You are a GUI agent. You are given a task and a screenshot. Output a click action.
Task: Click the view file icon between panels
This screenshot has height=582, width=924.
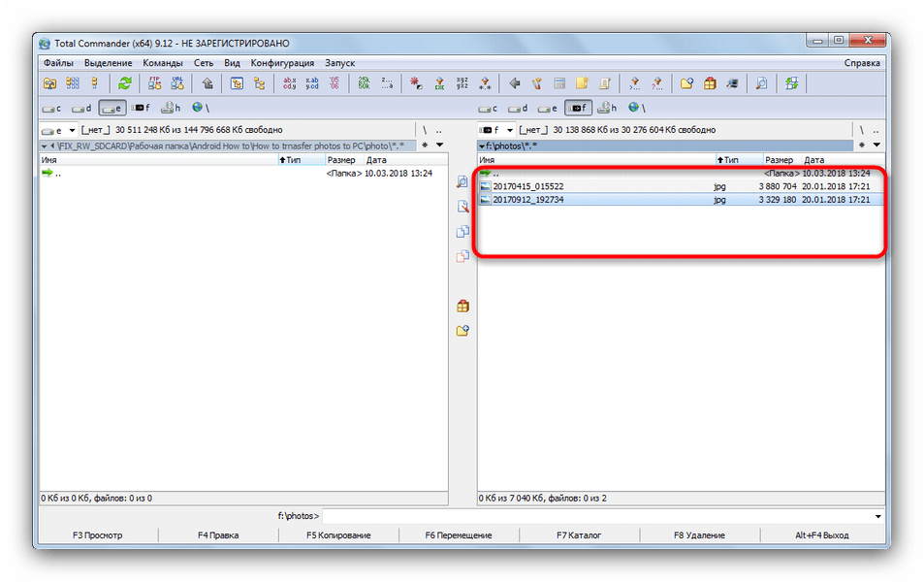(462, 181)
